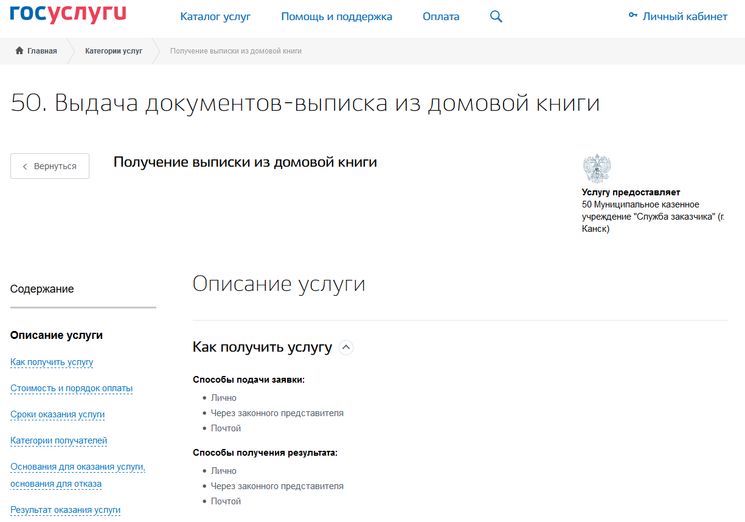
Task: Jump to Категории получателей
Action: coord(58,440)
